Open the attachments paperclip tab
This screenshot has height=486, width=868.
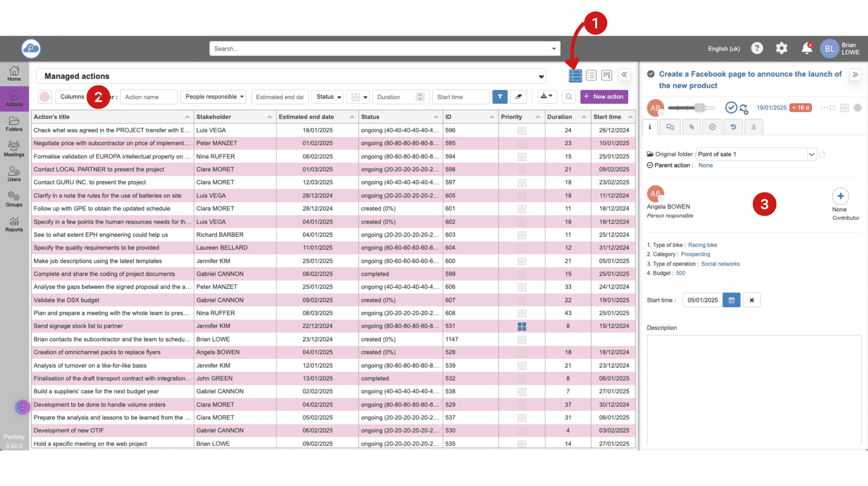click(691, 127)
